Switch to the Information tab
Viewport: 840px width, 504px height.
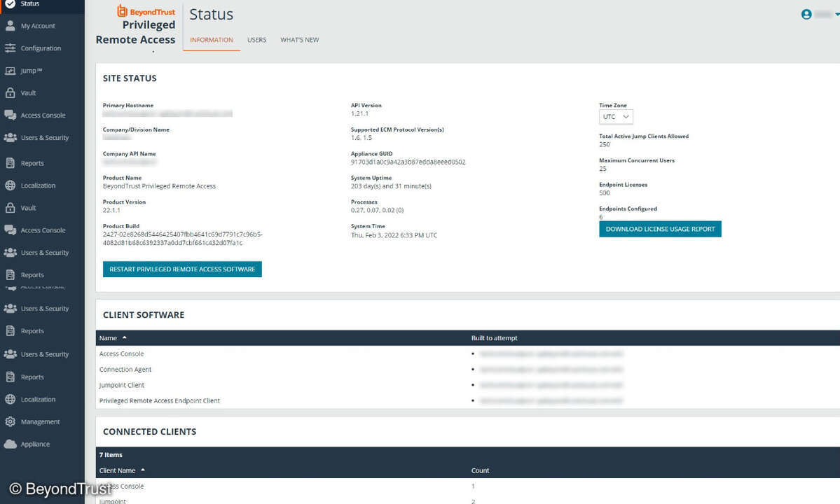coord(211,40)
